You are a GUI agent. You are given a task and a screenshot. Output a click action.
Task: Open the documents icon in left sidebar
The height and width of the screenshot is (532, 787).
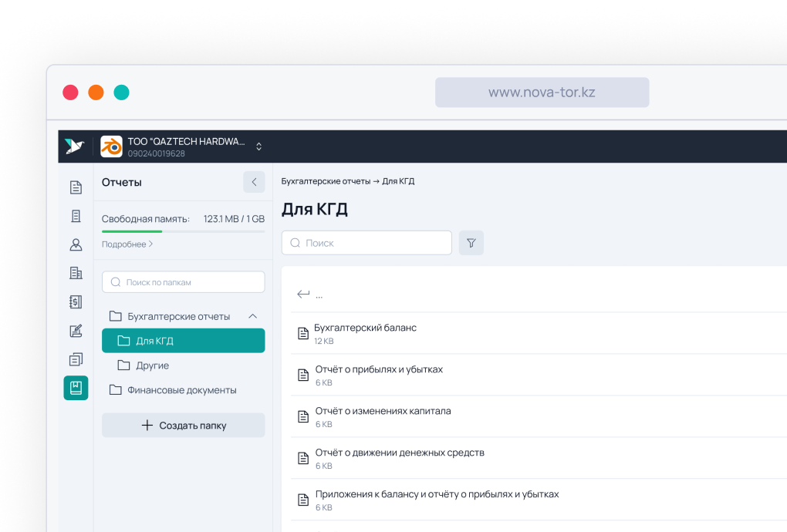click(76, 187)
